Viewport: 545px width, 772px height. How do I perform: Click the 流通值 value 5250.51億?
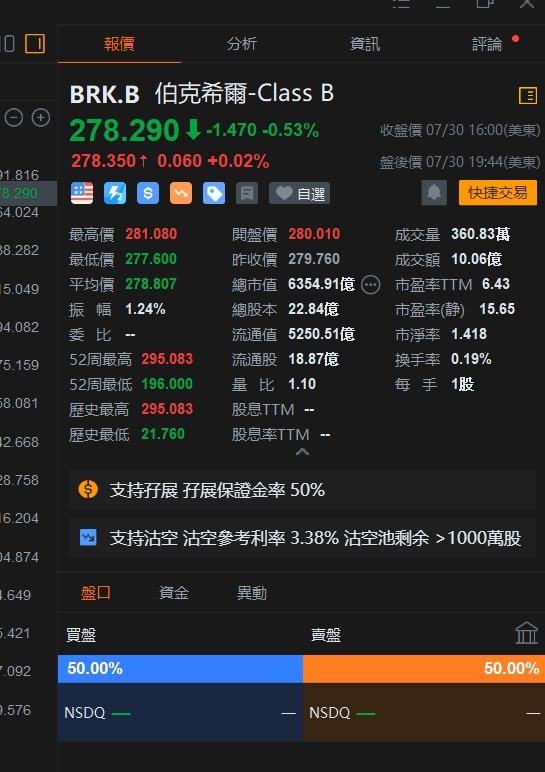[321, 334]
